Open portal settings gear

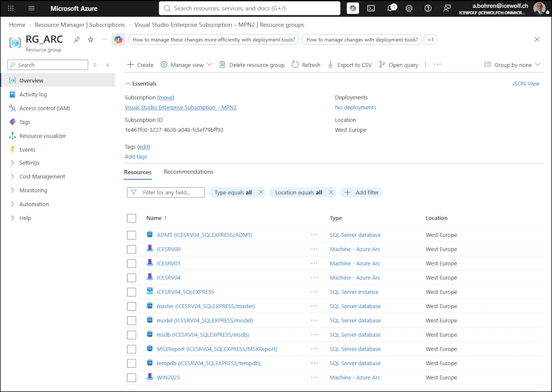408,8
